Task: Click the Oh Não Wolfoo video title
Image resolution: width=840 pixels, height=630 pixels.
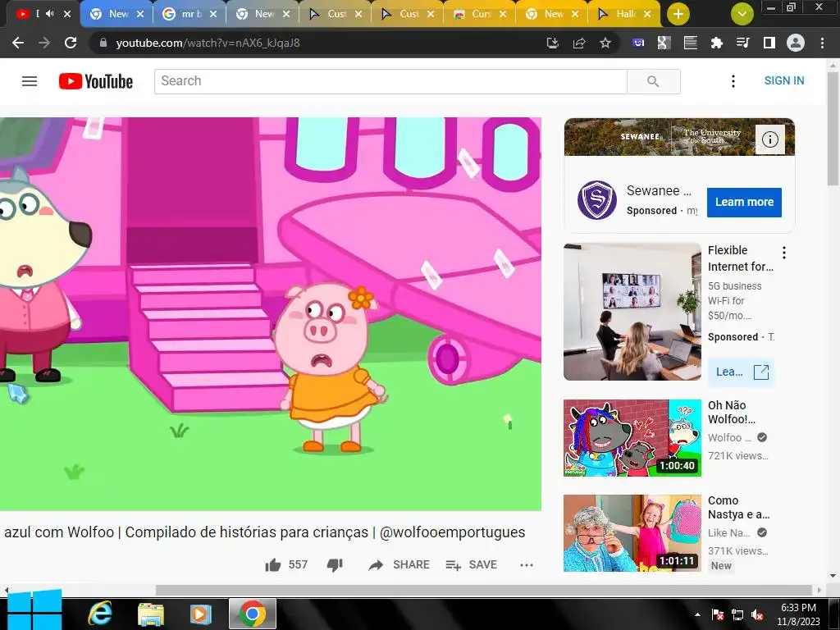Action: (x=731, y=412)
